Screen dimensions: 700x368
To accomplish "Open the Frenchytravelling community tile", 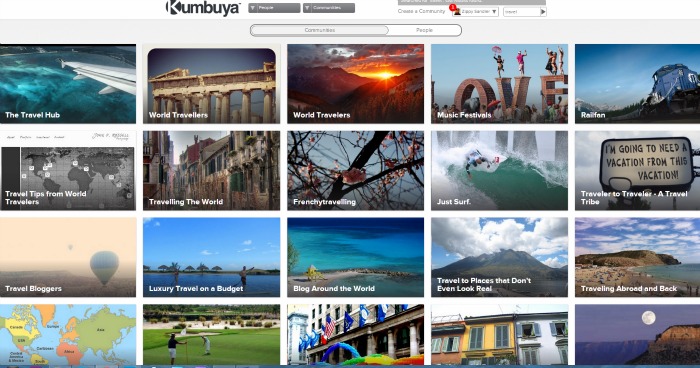I will [355, 170].
